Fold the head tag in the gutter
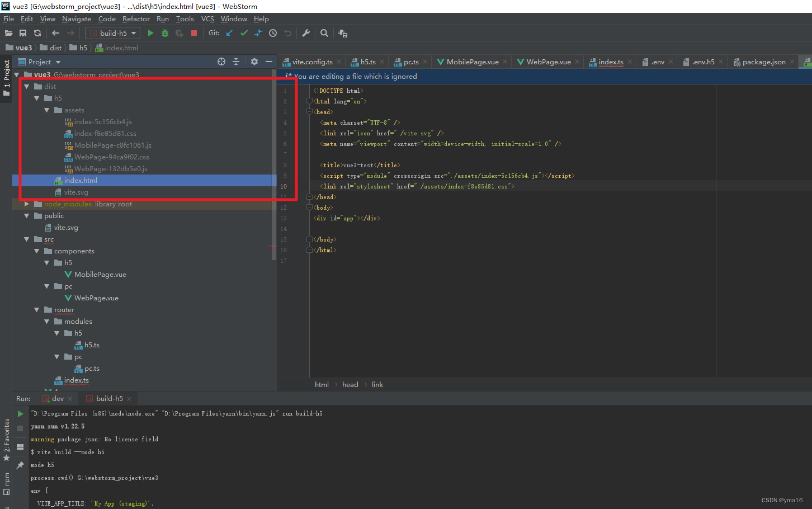 pos(309,112)
